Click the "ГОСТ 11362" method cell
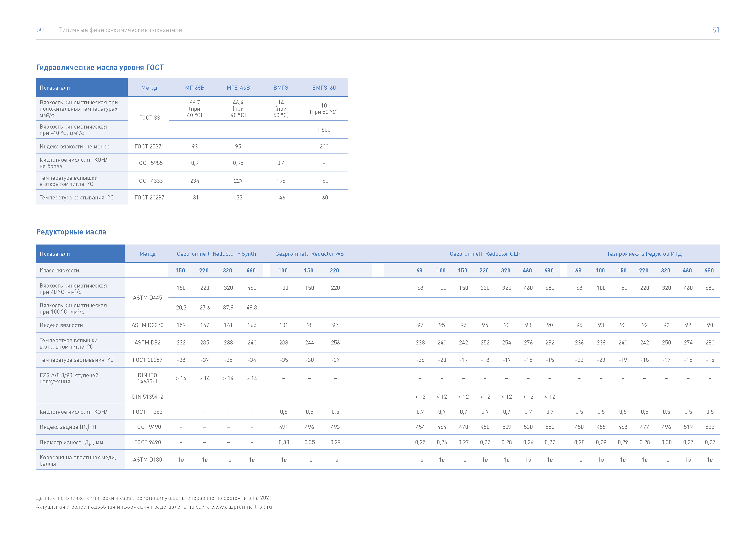 coord(147,412)
